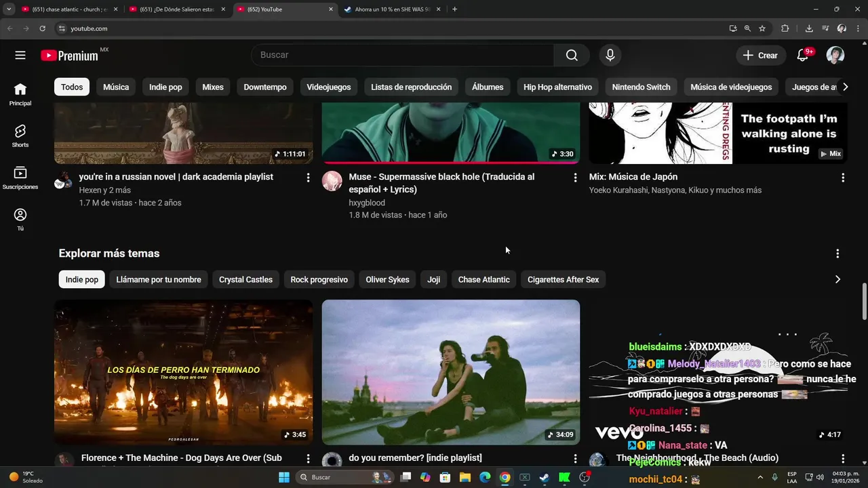Open the Windows Start menu
The height and width of the screenshot is (488, 868).
click(x=283, y=477)
